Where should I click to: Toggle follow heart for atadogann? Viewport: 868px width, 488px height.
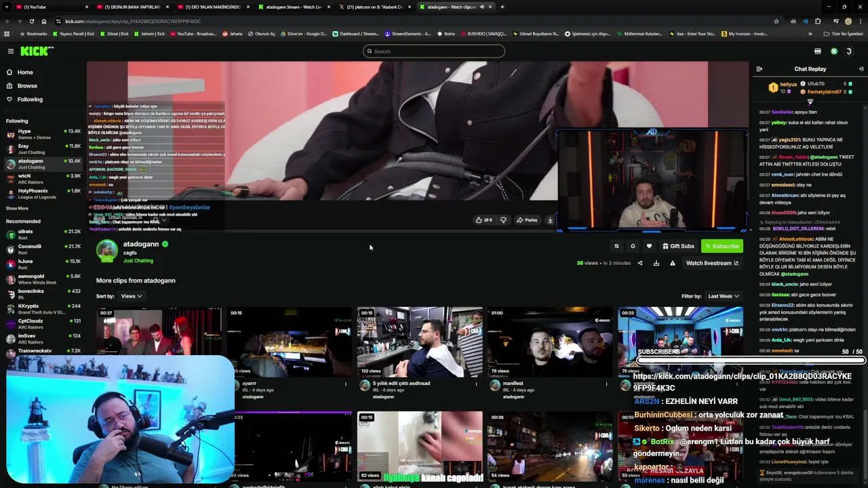point(649,246)
